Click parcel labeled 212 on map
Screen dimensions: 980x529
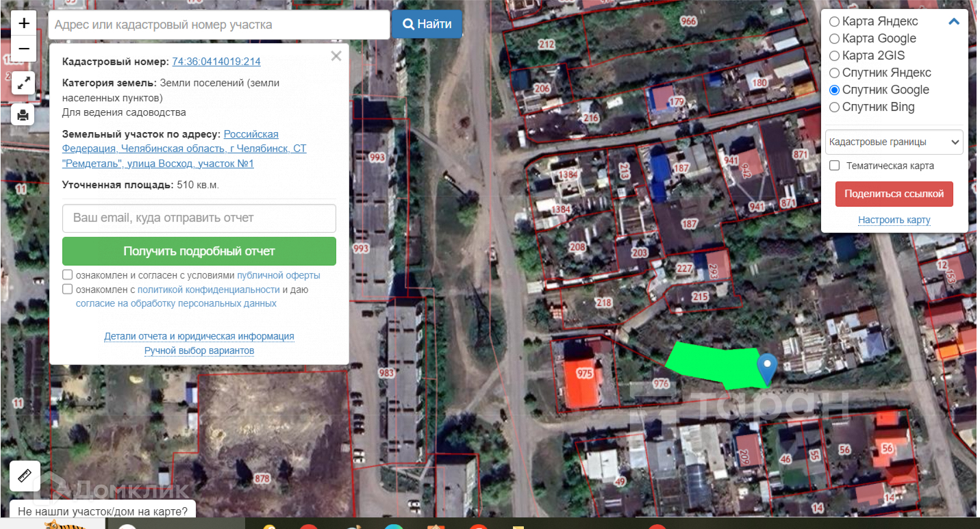point(546,44)
